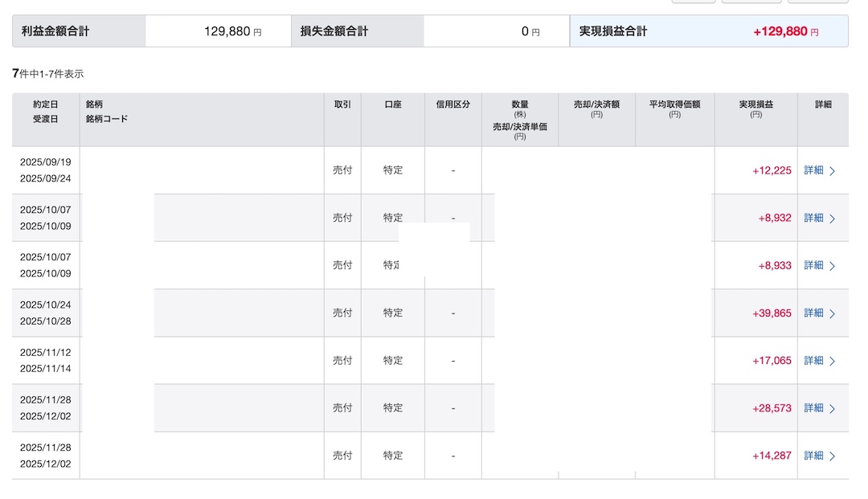Click the 約定日 column header

(46, 104)
